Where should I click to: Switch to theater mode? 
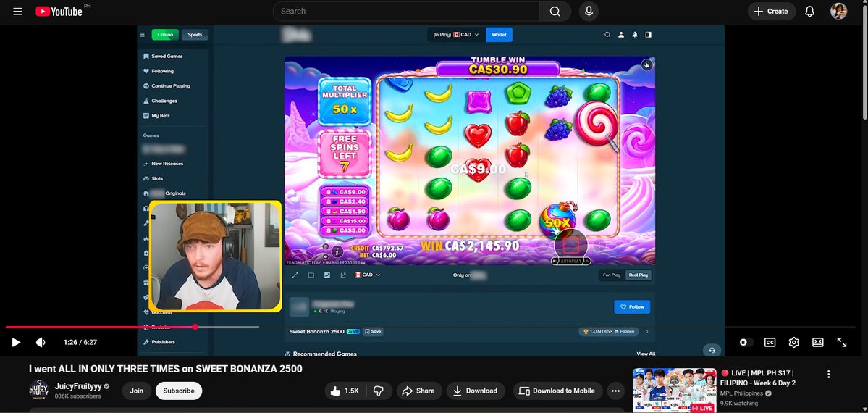pos(817,342)
